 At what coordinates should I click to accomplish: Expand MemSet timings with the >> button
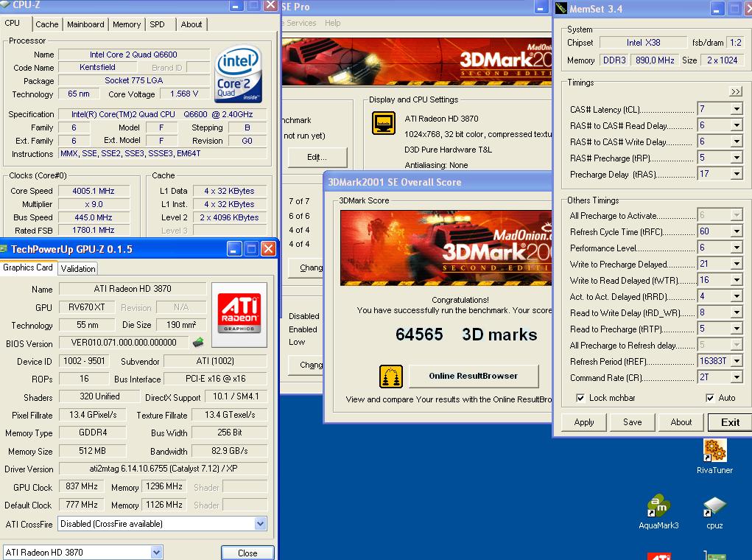tap(735, 91)
